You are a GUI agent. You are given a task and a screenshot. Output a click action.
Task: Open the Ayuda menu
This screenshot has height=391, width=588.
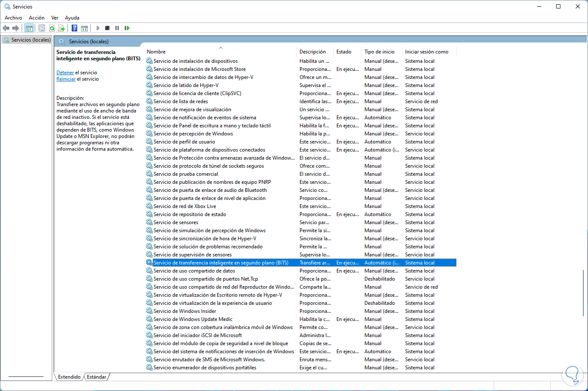72,18
